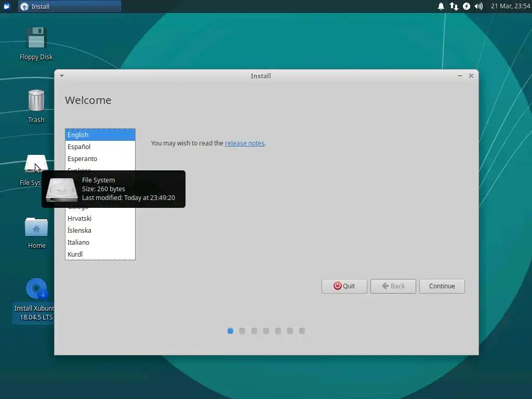
Task: Choose Hrvatski as the language
Action: 100,218
